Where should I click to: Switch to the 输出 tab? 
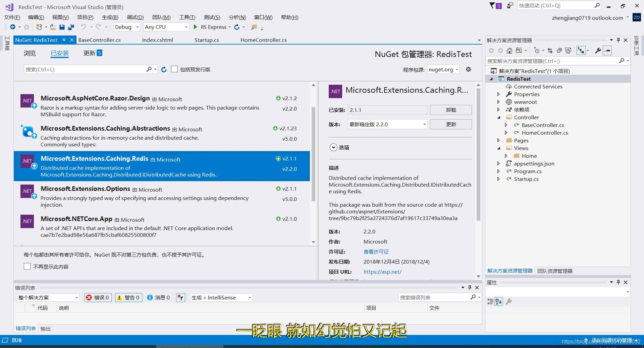(46, 329)
